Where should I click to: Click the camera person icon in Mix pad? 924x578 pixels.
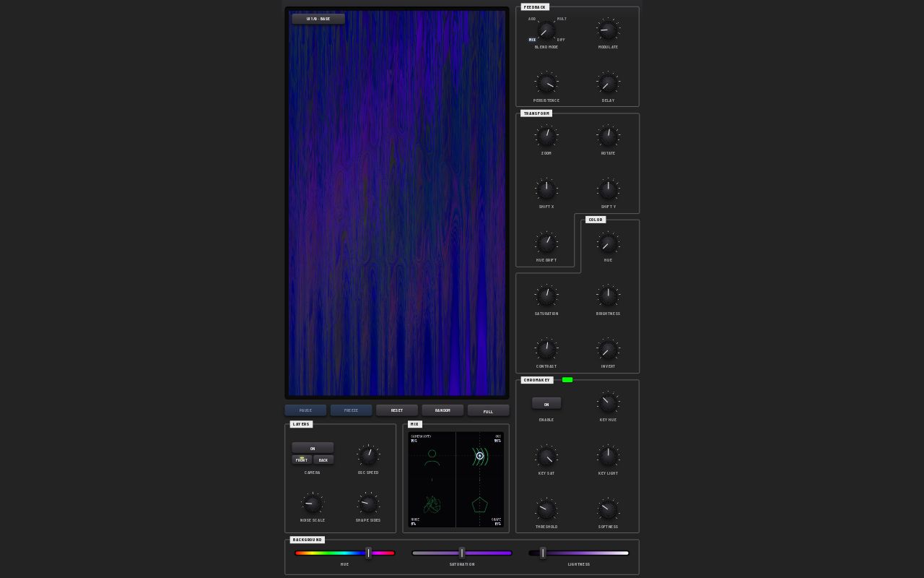[x=432, y=458]
